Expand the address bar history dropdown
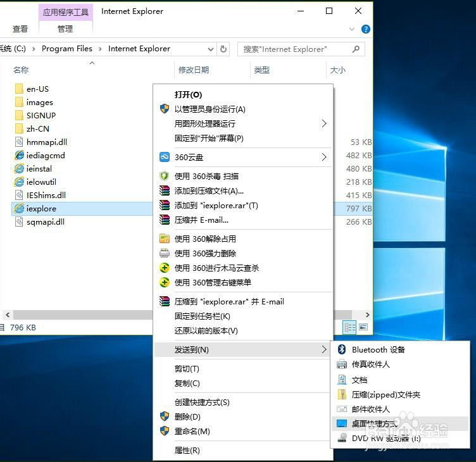The image size is (476, 462). [x=210, y=49]
